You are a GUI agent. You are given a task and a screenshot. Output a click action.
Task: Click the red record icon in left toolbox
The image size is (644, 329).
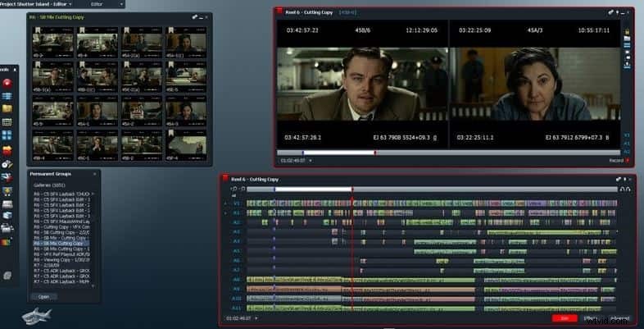pyautogui.click(x=7, y=82)
